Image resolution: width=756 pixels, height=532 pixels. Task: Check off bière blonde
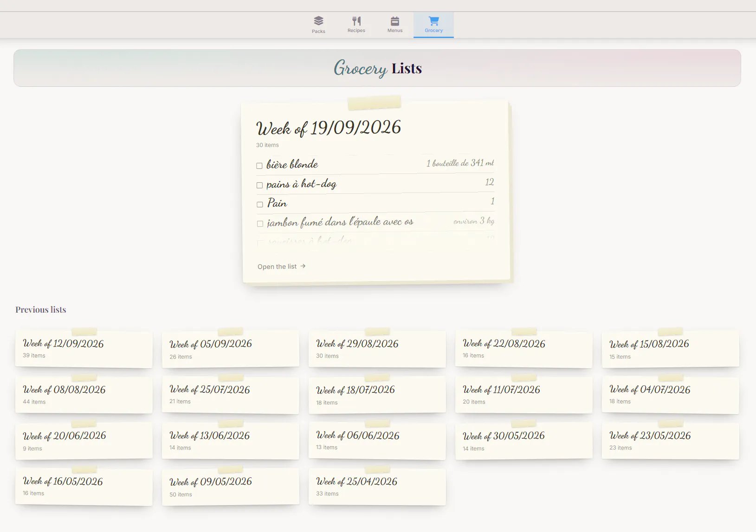(259, 166)
